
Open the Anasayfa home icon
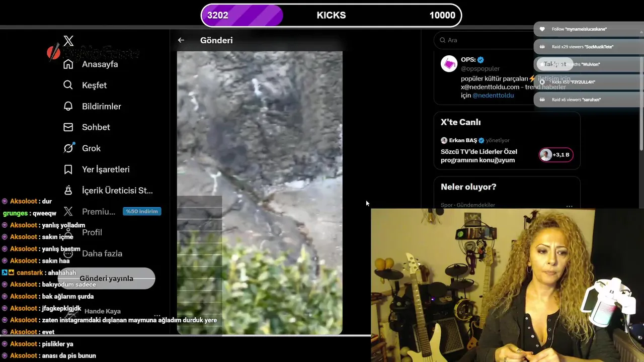[68, 64]
